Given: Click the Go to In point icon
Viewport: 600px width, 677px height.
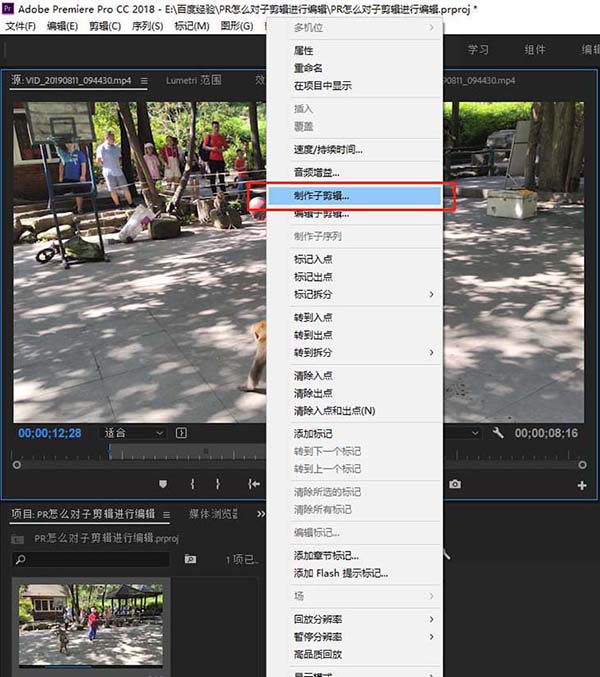Looking at the screenshot, I should pos(254,484).
